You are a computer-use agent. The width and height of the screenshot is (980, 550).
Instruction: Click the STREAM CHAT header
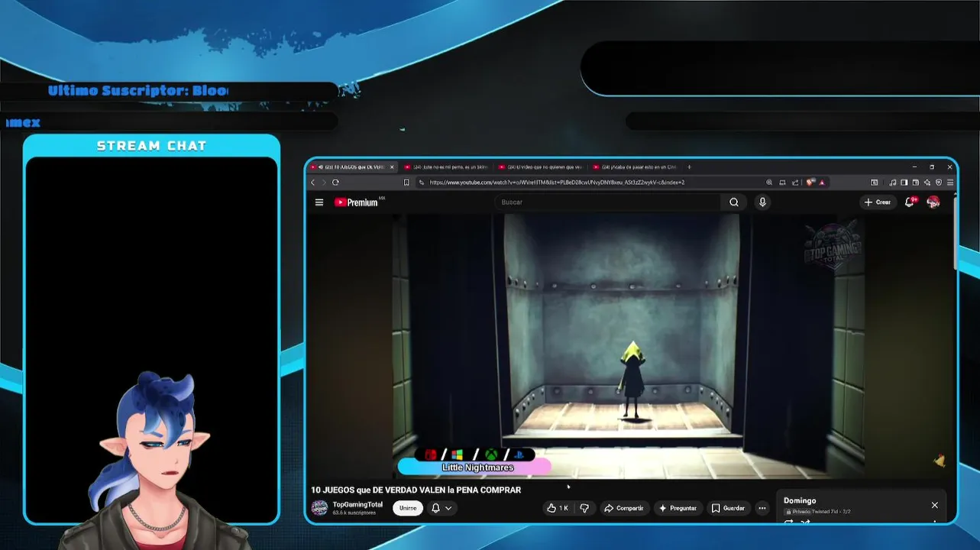click(151, 146)
